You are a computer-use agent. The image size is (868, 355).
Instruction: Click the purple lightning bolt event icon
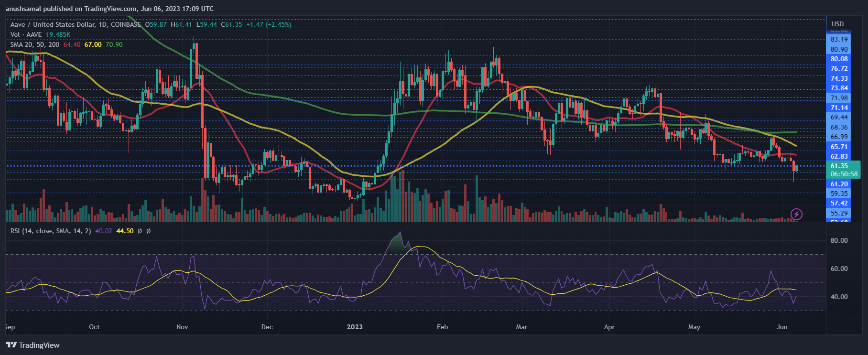coord(796,214)
